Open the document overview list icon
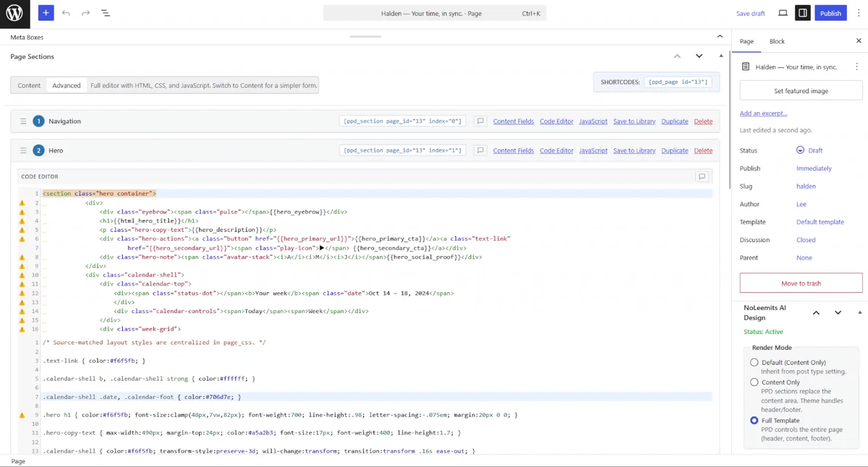The height and width of the screenshot is (467, 868). click(105, 13)
